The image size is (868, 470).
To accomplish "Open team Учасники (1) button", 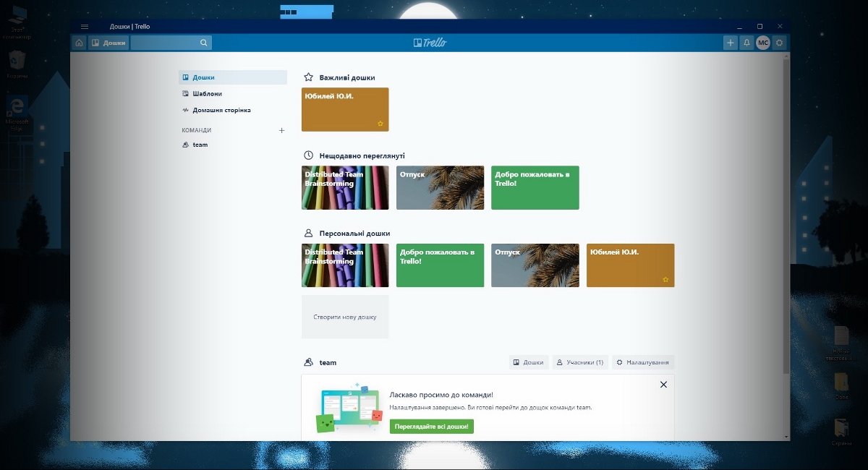I will point(580,362).
